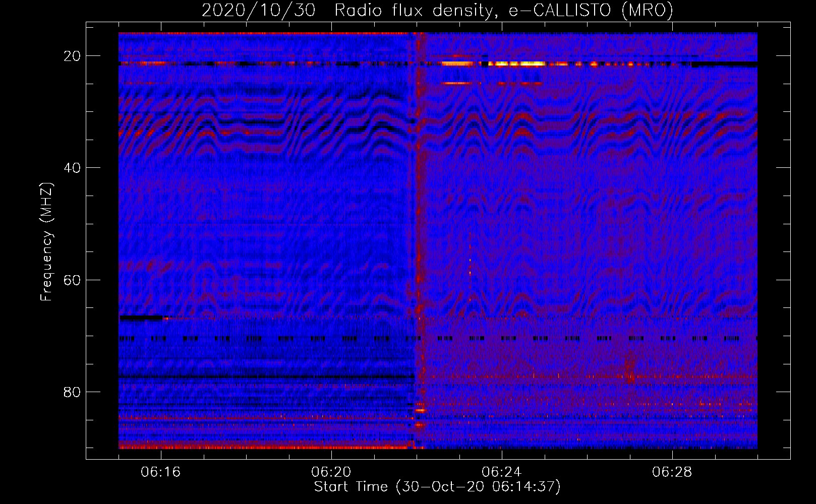Click the 06:24 time tick label

click(x=501, y=472)
